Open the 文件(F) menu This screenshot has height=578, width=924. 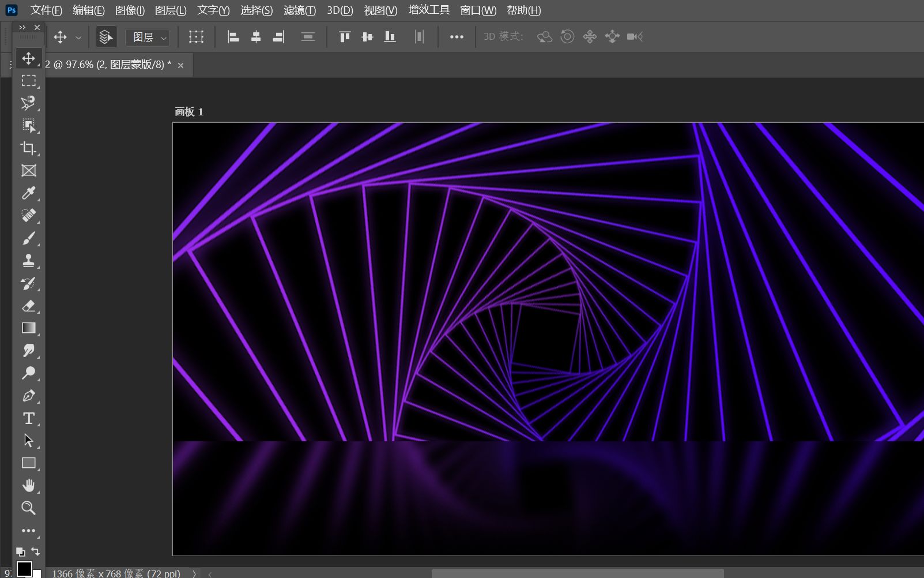46,10
